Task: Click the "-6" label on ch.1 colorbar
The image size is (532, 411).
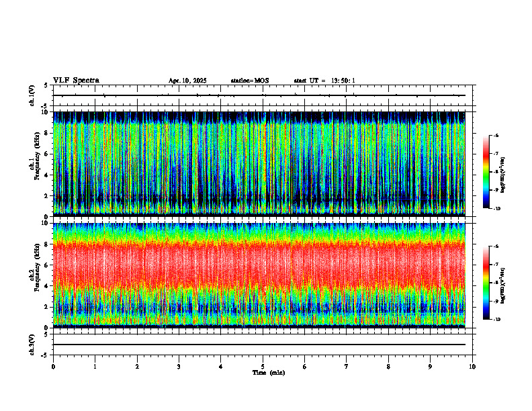Action: (x=496, y=135)
